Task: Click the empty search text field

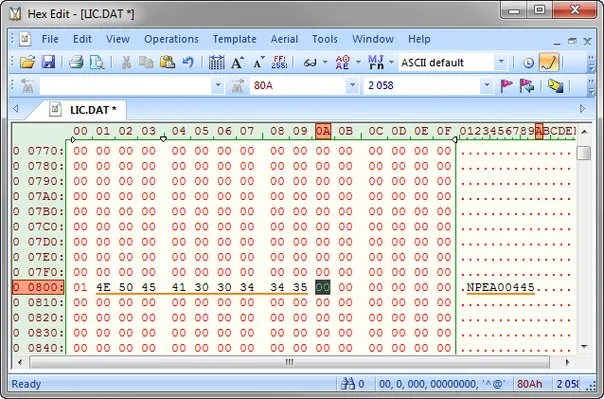Action: coord(126,86)
